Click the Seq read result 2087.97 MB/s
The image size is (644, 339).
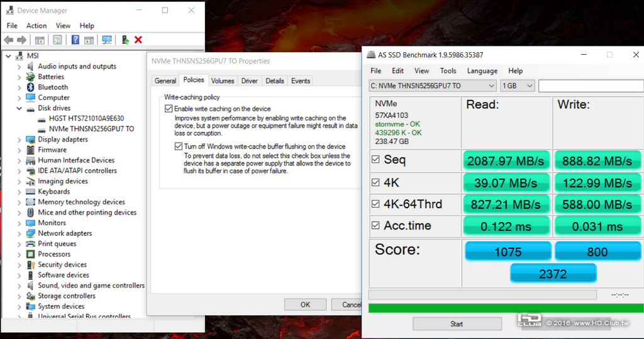[x=506, y=161]
